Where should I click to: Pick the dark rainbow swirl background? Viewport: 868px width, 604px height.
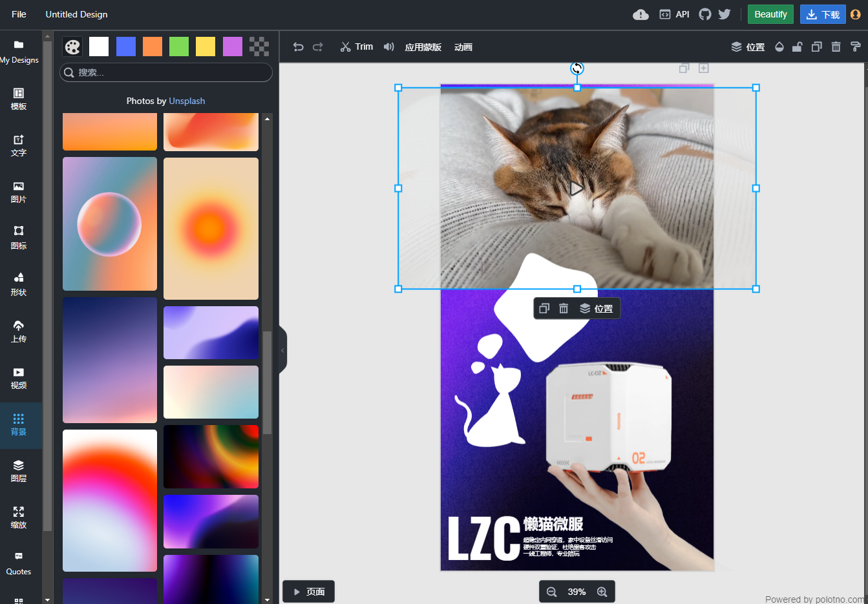pos(211,457)
